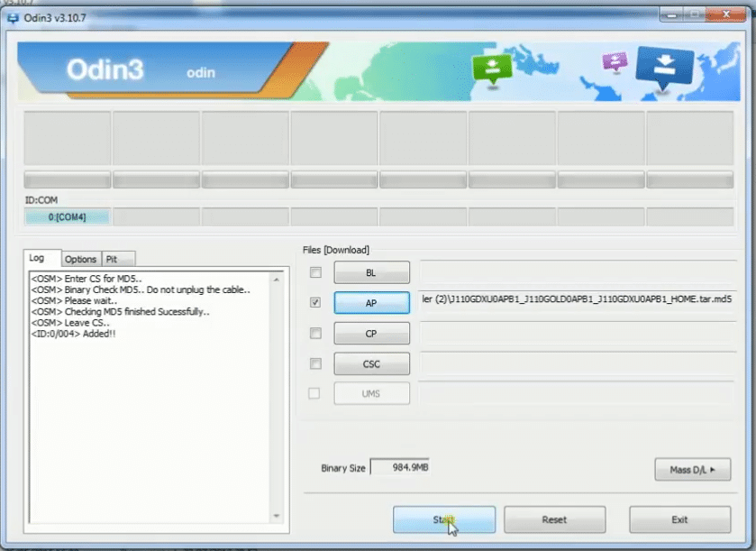Switch to the Options tab
The height and width of the screenshot is (551, 756).
[81, 259]
